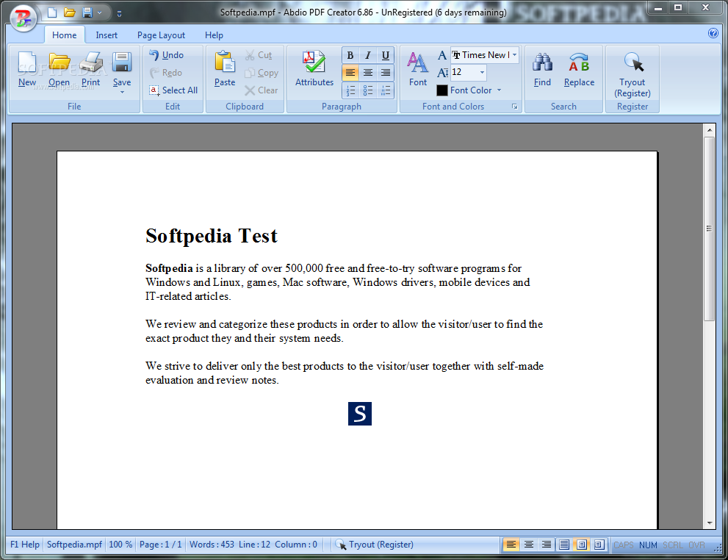
Task: Click the Words : 453 status indicator
Action: (x=212, y=545)
